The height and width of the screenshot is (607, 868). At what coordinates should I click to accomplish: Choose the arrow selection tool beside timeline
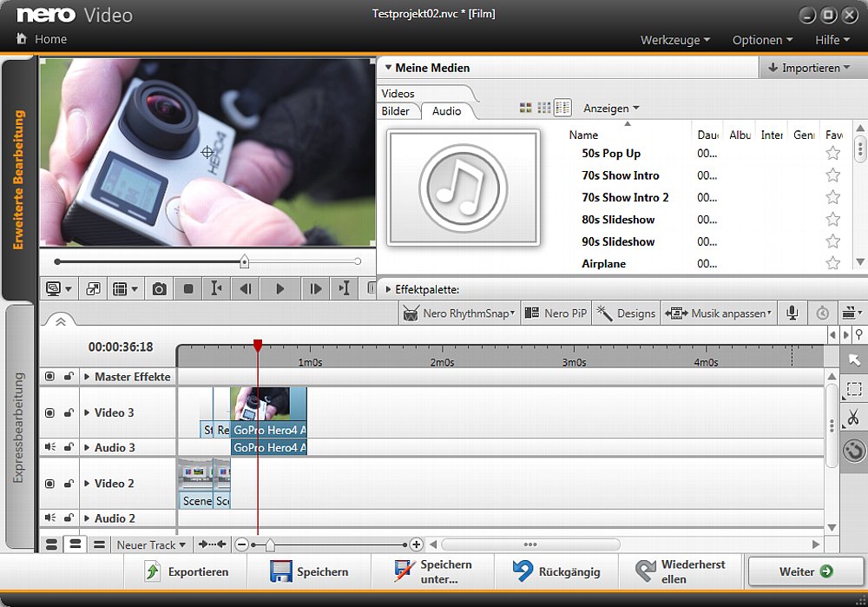coord(855,360)
